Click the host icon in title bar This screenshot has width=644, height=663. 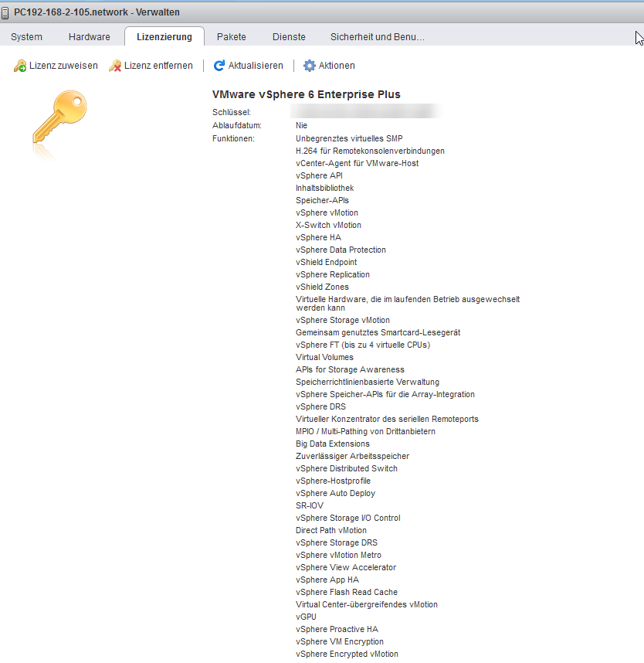(x=5, y=12)
